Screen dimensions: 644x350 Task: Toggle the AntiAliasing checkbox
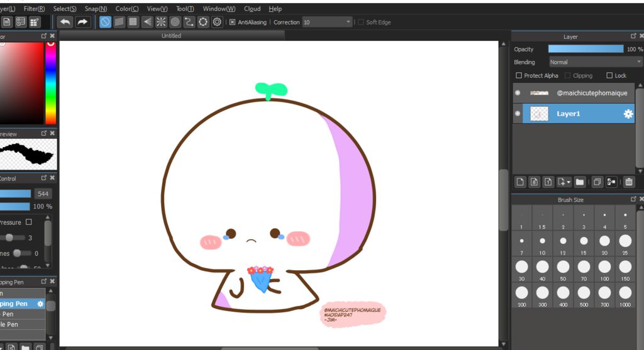[232, 22]
